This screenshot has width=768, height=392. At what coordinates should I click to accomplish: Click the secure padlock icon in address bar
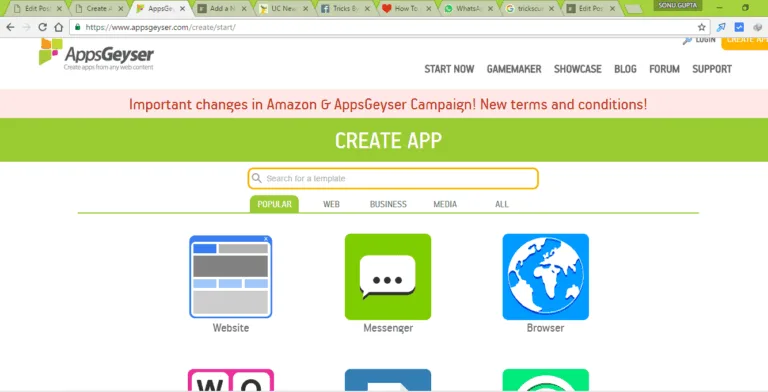[x=77, y=27]
